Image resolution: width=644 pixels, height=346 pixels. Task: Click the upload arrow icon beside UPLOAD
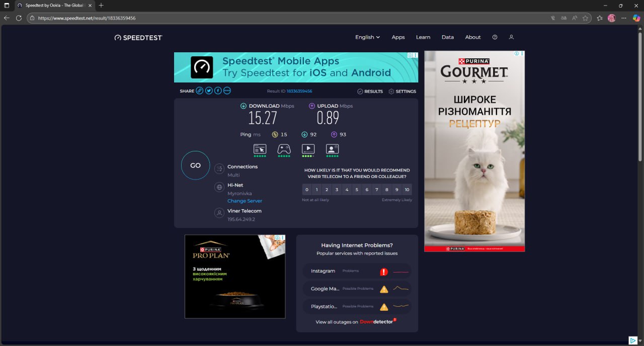click(x=312, y=106)
